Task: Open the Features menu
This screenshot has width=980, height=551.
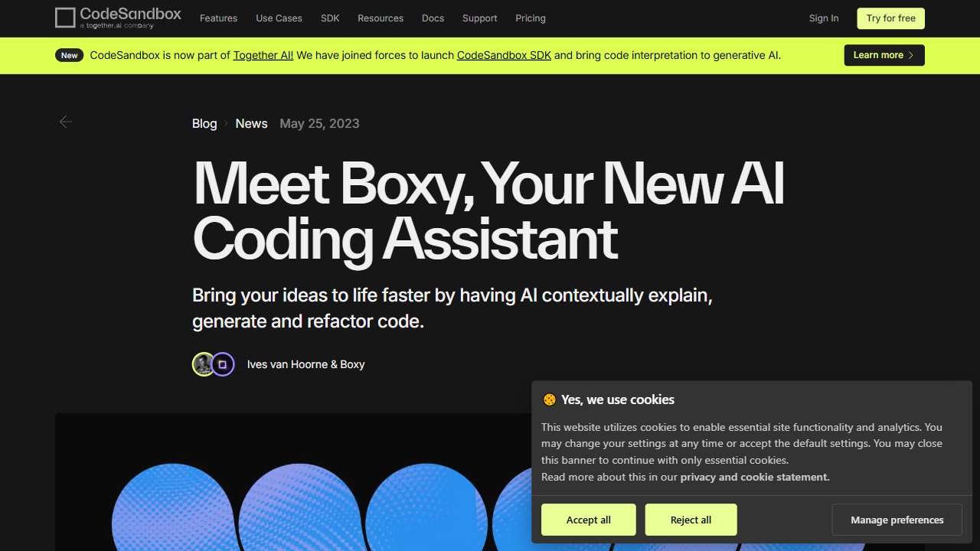Action: click(218, 18)
